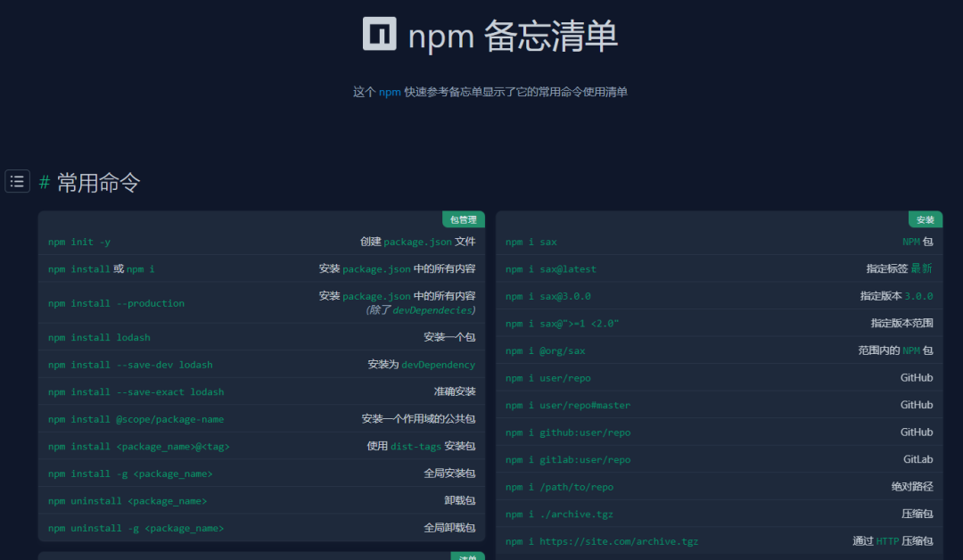963x560 pixels.
Task: Click 'npm i @org/sax' command
Action: point(546,350)
